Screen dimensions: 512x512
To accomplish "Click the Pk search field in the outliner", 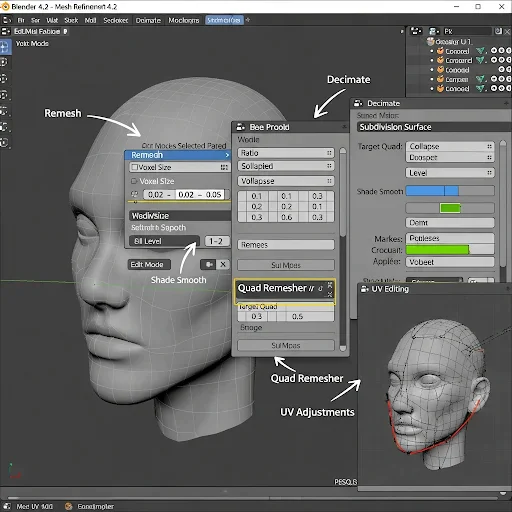I will pos(467,31).
